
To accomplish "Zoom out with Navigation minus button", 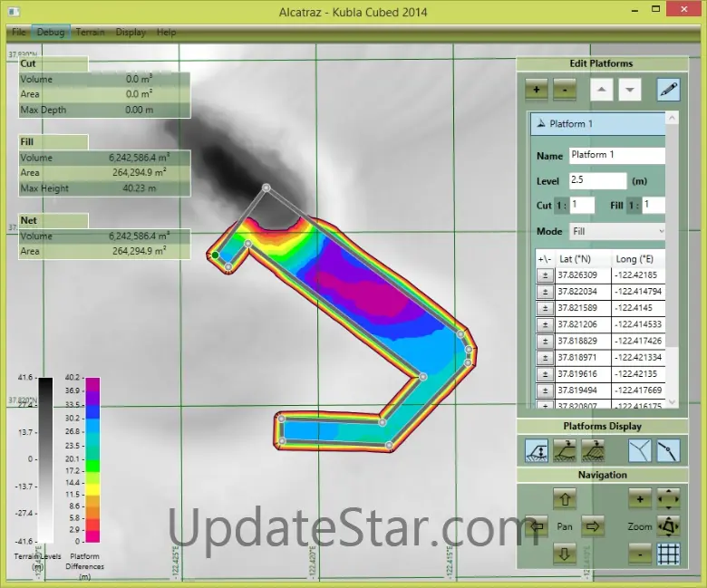I will pos(640,554).
